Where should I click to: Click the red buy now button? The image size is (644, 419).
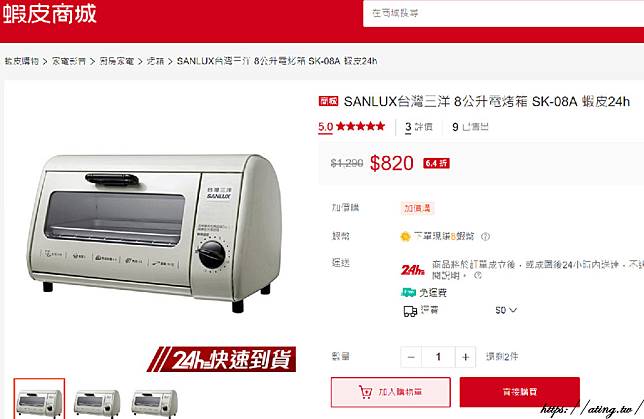coord(520,392)
